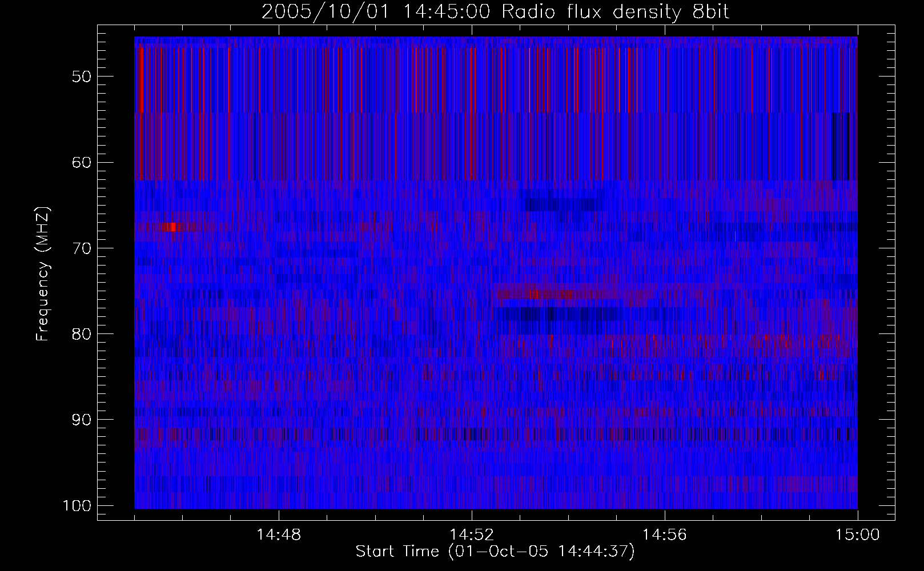Click the '15:00' time axis label
924x571 pixels.
(x=858, y=535)
